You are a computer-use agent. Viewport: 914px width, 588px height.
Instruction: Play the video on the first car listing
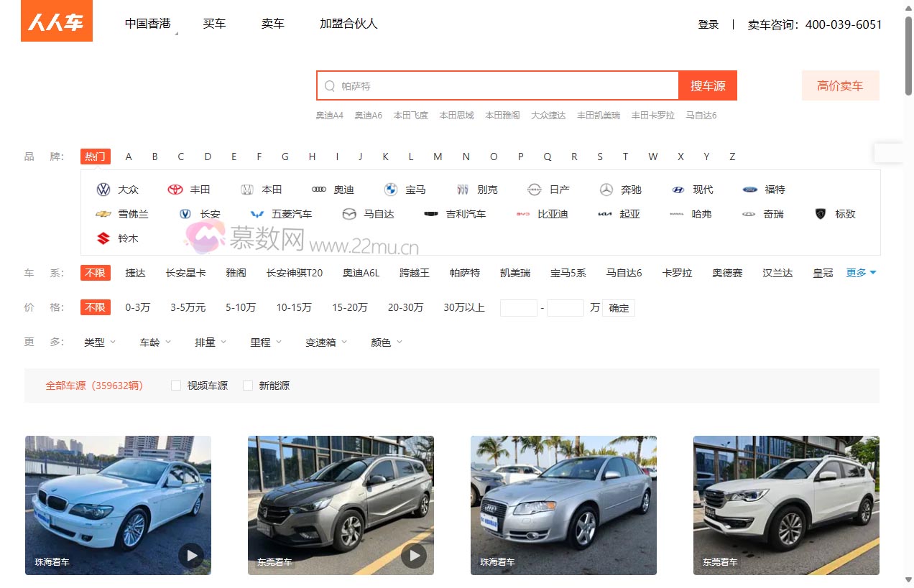190,555
